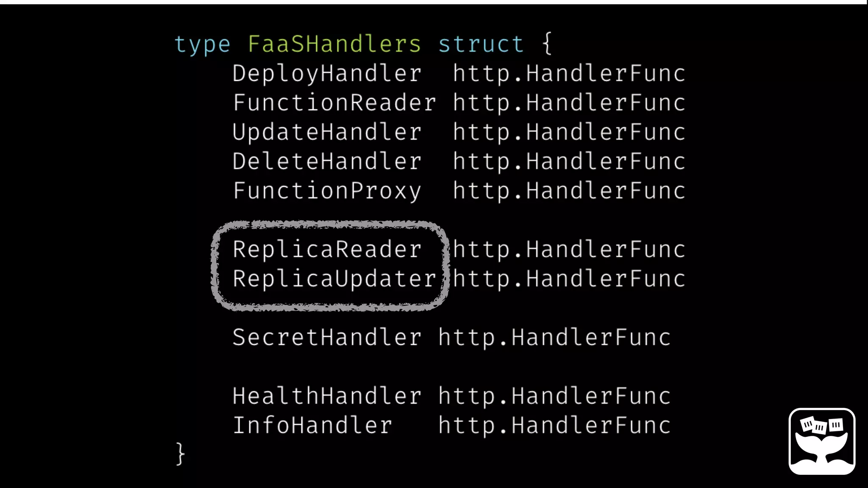Click the opening curly brace
Image resolution: width=868 pixels, height=488 pixels.
pyautogui.click(x=547, y=43)
